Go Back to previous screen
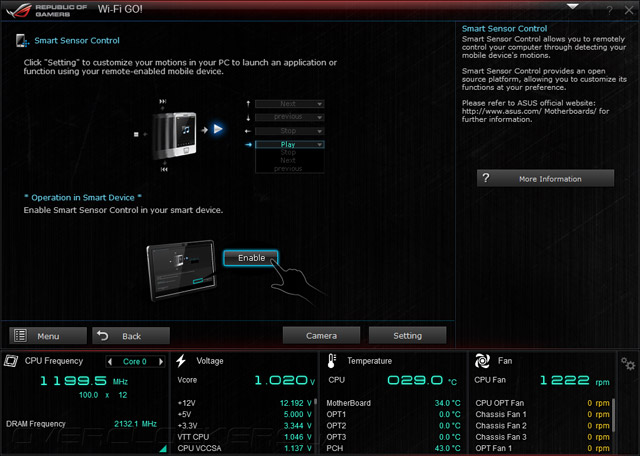The width and height of the screenshot is (640, 456). 131,336
